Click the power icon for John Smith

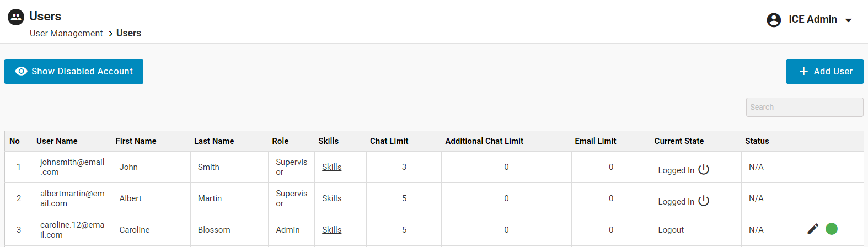(704, 169)
